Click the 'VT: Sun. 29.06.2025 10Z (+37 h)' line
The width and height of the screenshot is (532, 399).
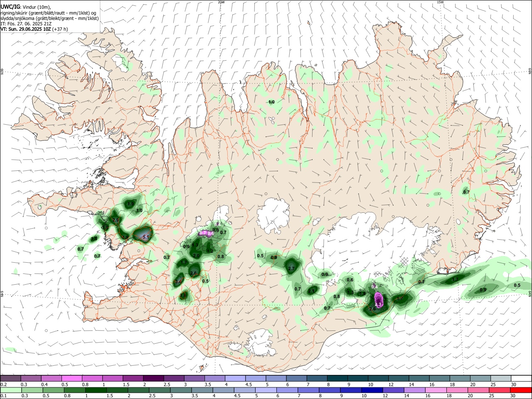point(34,29)
